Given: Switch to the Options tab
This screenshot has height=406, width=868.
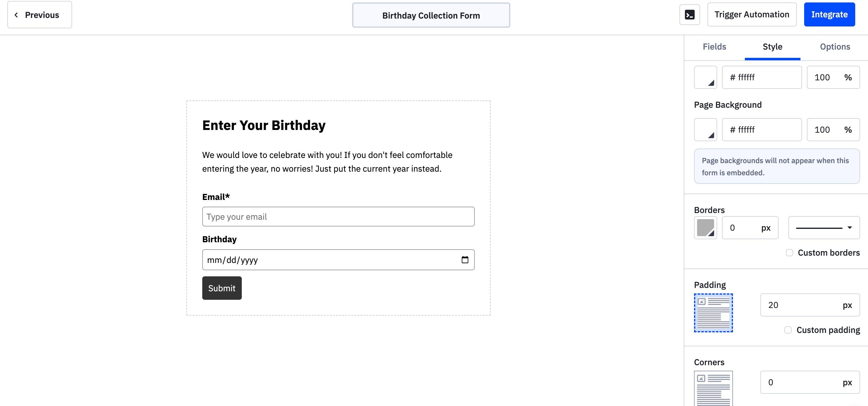Looking at the screenshot, I should [x=835, y=47].
